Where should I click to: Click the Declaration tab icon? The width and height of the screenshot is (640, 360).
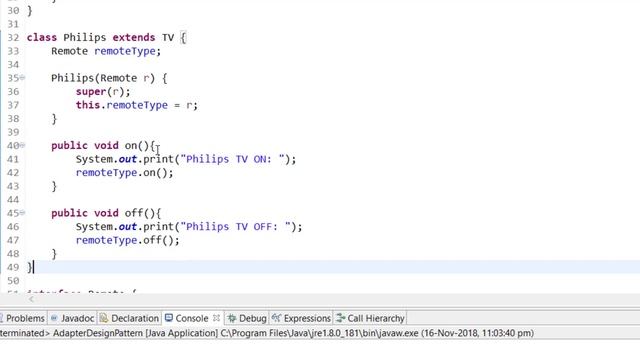104,318
